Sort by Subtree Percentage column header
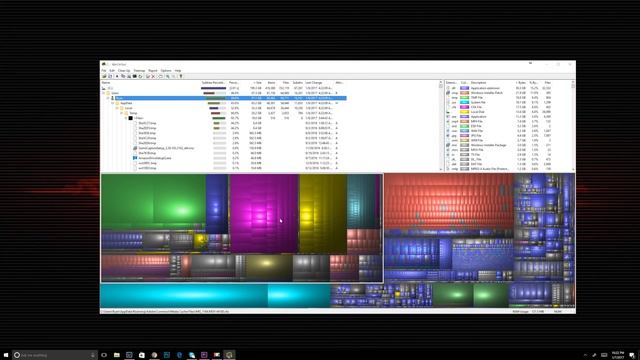The image size is (640, 360). point(213,82)
